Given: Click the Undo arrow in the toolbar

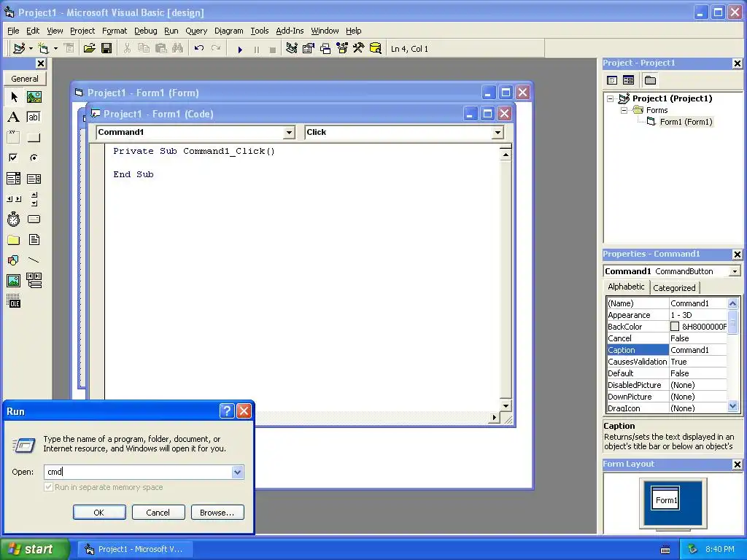Looking at the screenshot, I should 198,49.
